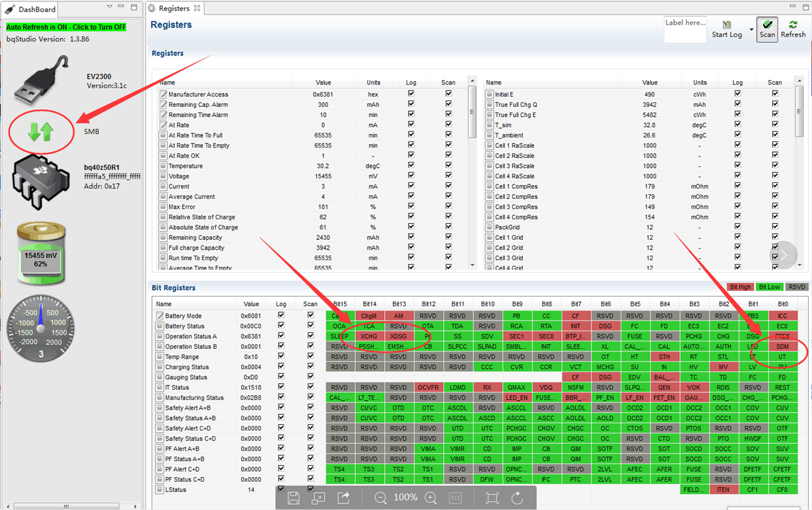Click the 100% zoom level text
Viewport: 812px width, 510px height.
click(x=405, y=497)
